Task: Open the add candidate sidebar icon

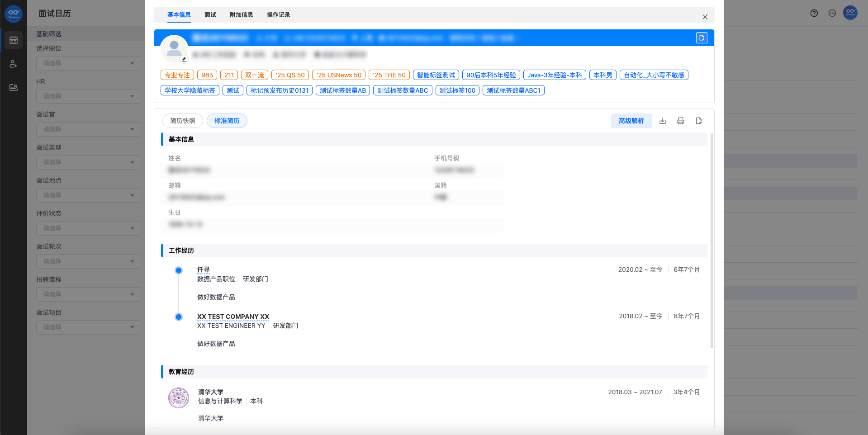Action: pyautogui.click(x=14, y=64)
